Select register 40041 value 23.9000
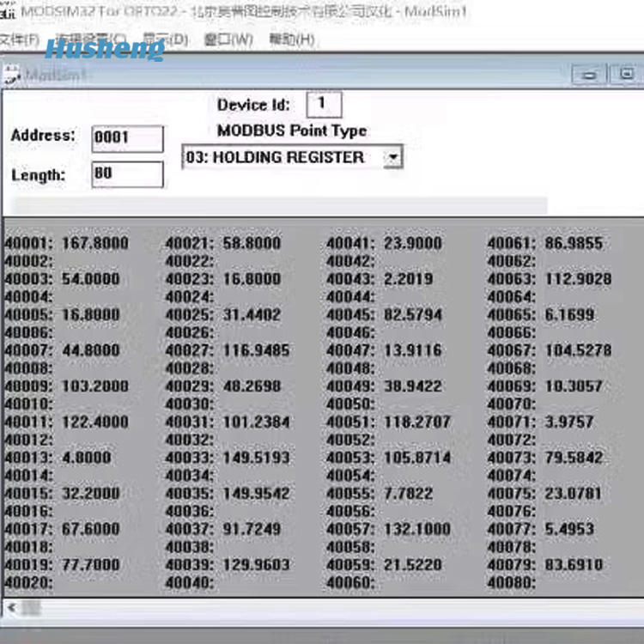Image resolution: width=644 pixels, height=644 pixels. click(x=413, y=243)
